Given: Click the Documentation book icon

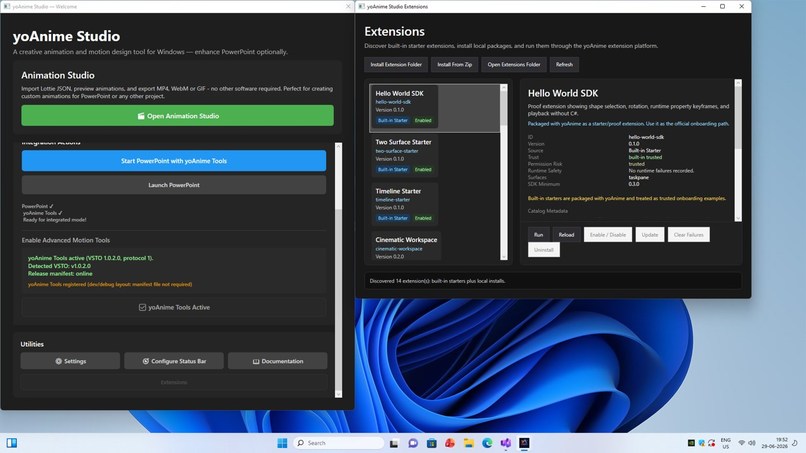Looking at the screenshot, I should (x=256, y=361).
